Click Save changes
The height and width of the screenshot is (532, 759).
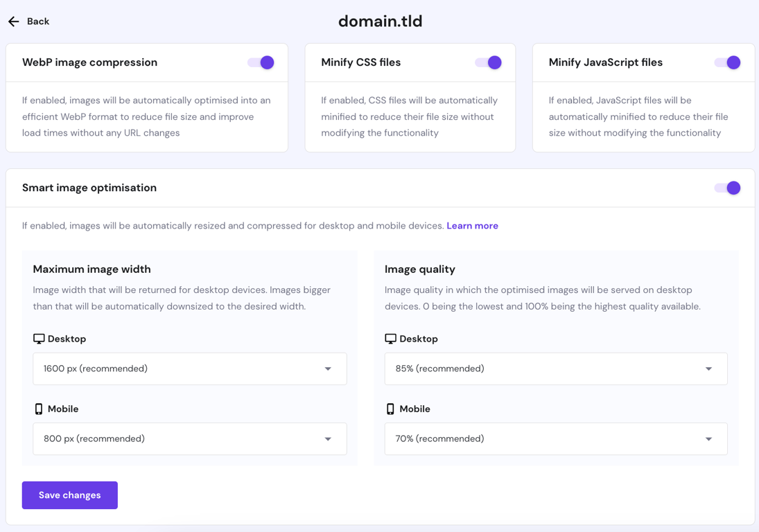coord(69,495)
